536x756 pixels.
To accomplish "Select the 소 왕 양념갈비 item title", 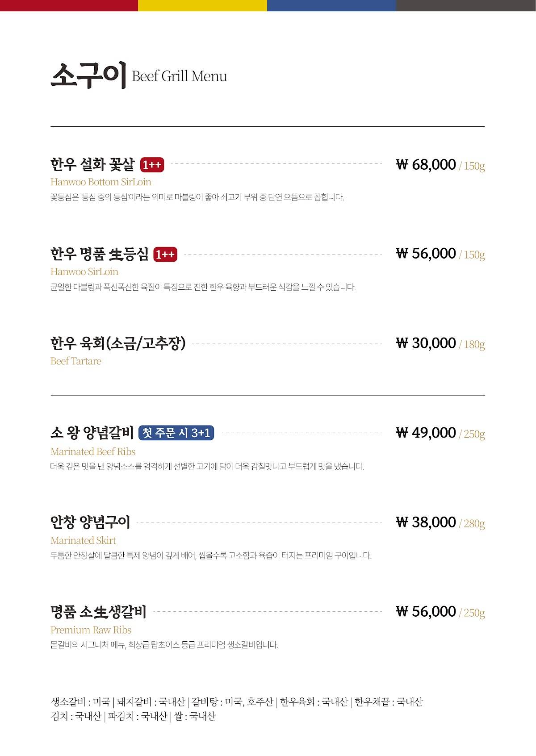I will click(92, 433).
